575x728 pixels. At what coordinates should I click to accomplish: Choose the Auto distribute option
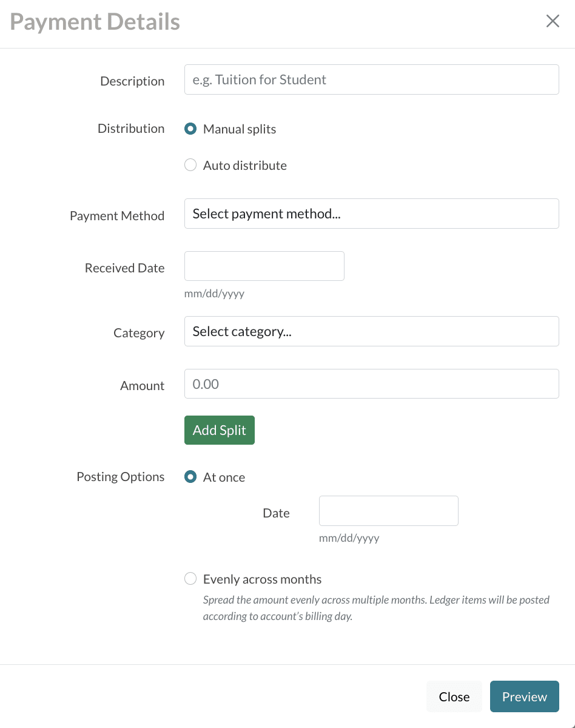(x=190, y=166)
